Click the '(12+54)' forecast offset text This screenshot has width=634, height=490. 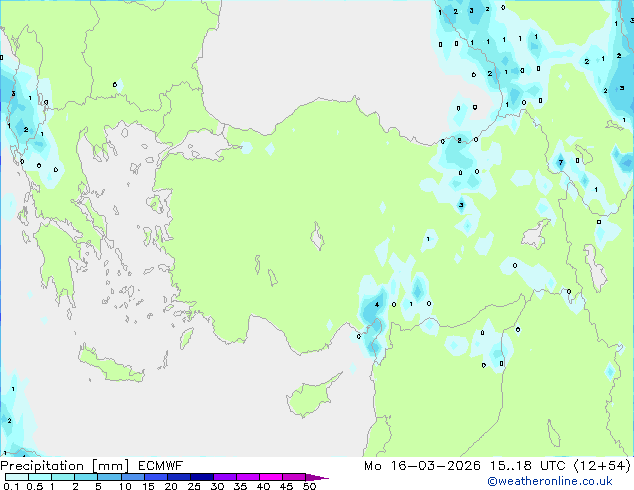pos(602,466)
